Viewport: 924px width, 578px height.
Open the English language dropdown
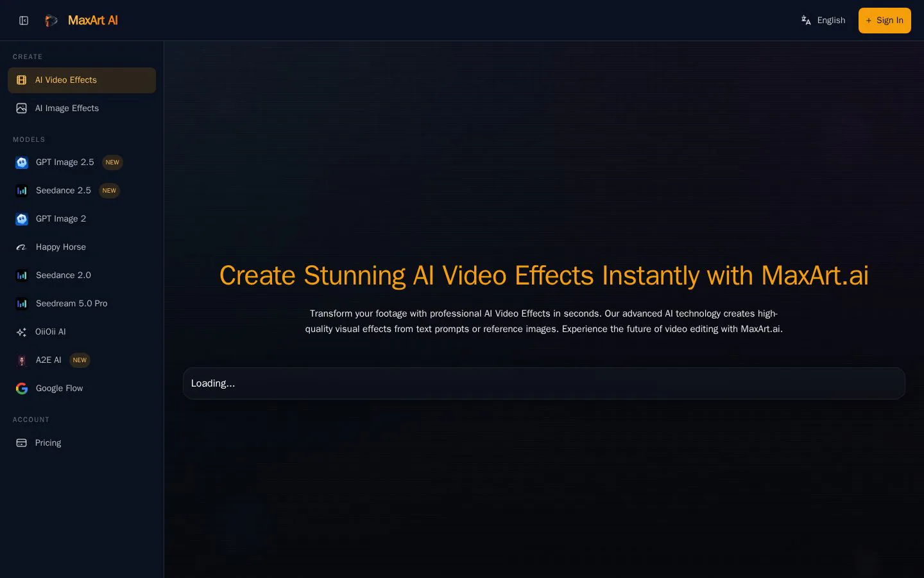click(x=823, y=21)
